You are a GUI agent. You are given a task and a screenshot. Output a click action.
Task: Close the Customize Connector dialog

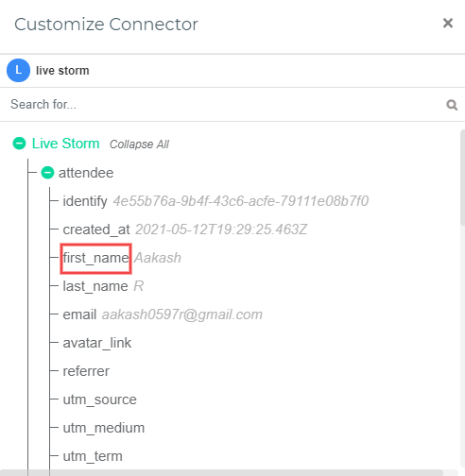point(448,23)
